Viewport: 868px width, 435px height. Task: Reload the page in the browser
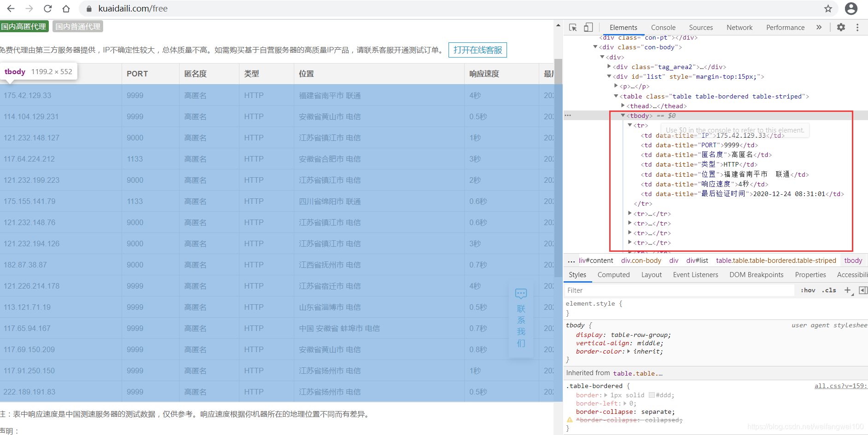(x=47, y=8)
